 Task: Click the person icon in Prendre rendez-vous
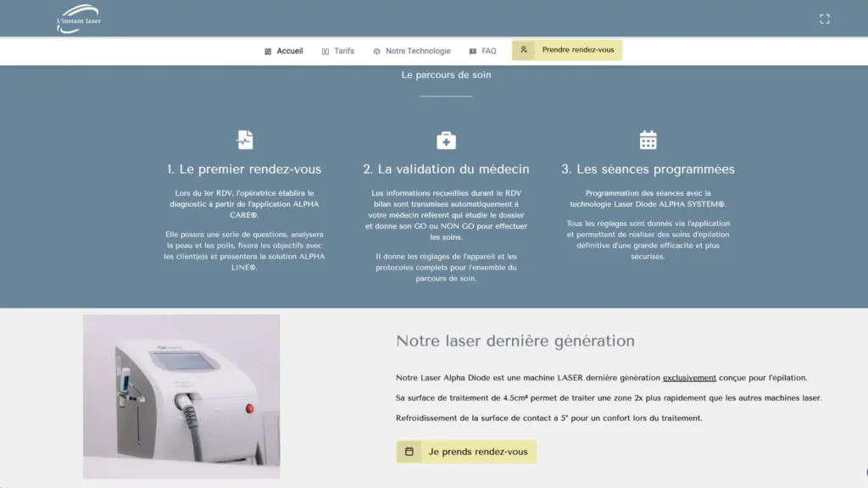pyautogui.click(x=524, y=50)
